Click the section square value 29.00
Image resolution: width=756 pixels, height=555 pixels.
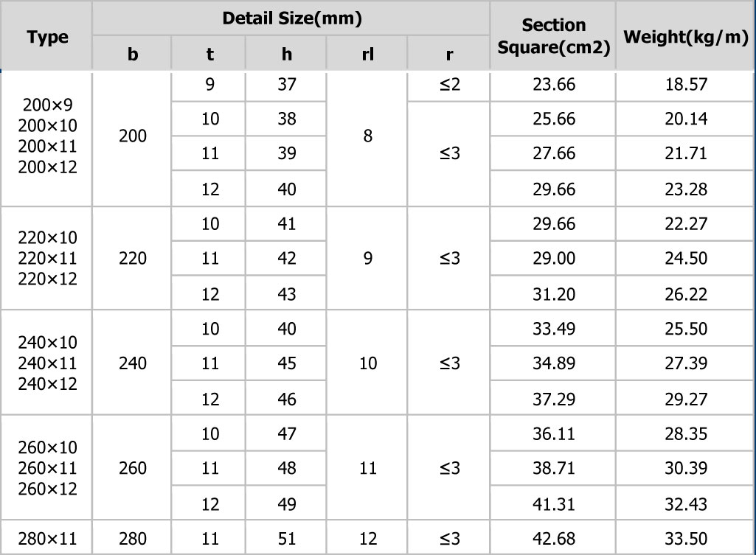[553, 258]
